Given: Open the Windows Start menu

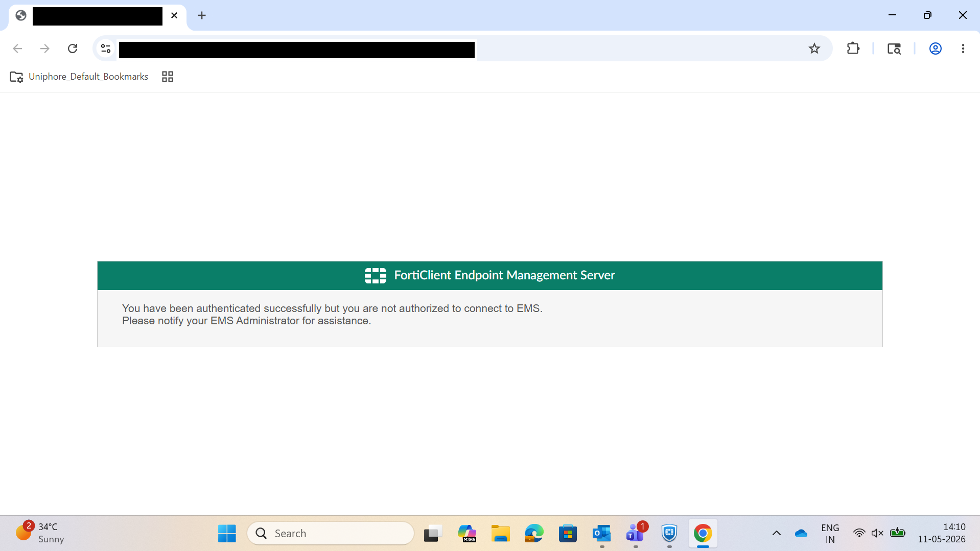Looking at the screenshot, I should coord(227,534).
